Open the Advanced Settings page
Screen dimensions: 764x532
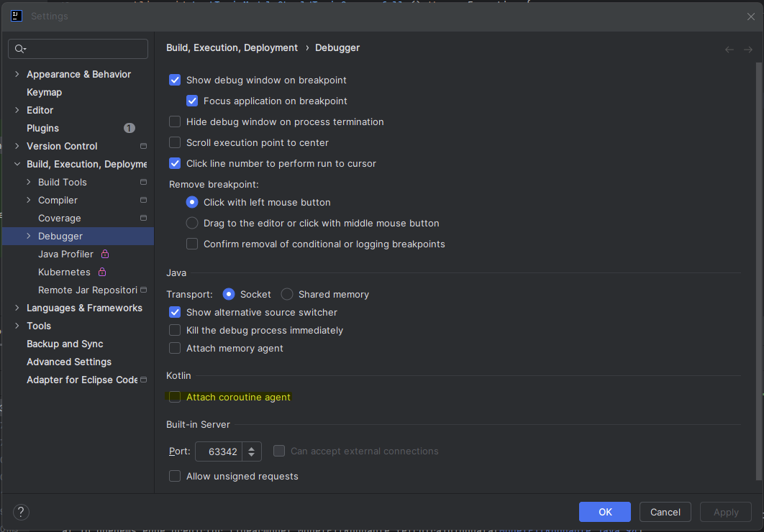coord(69,362)
